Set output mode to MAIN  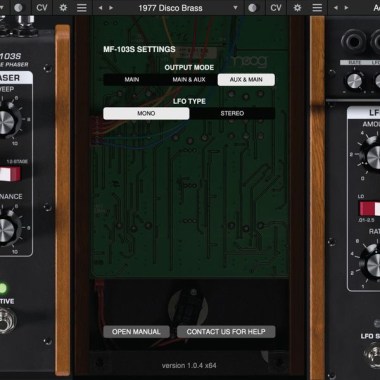132,80
